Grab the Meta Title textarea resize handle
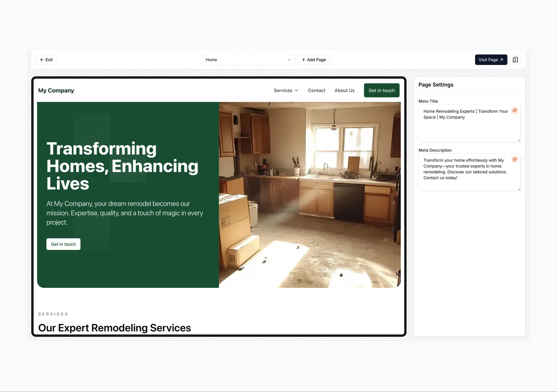This screenshot has width=557, height=392. pos(518,140)
